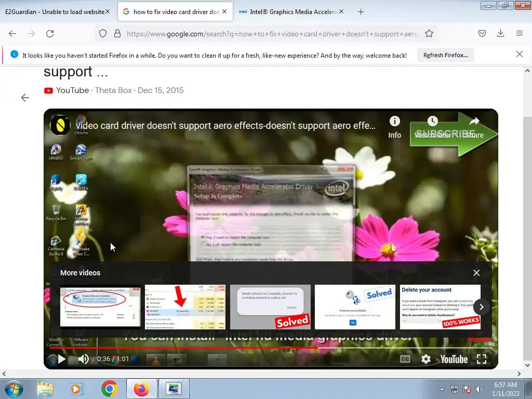This screenshot has height=399, width=532.
Task: Click the vertical scrollbar up arrow
Action: coord(527,71)
